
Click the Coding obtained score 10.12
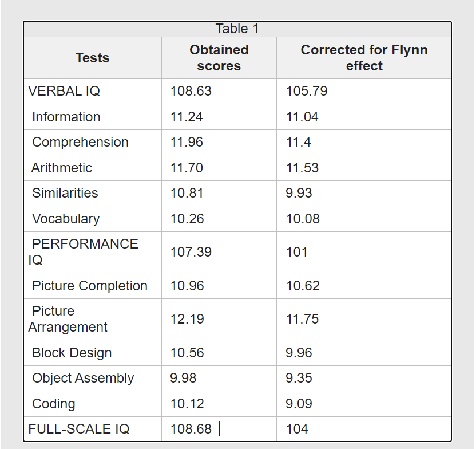pos(187,404)
